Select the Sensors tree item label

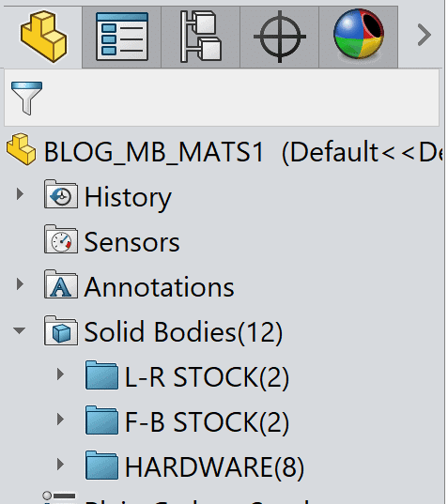point(131,242)
